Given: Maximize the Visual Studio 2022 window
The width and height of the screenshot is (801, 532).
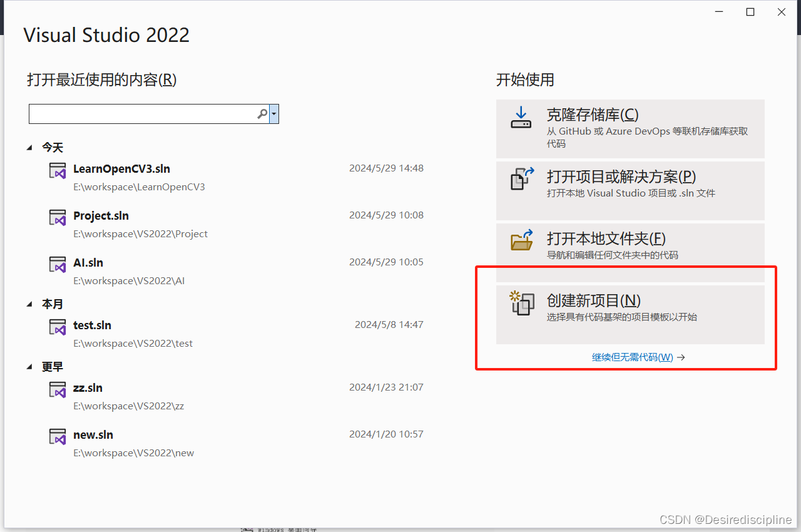Looking at the screenshot, I should pos(750,12).
